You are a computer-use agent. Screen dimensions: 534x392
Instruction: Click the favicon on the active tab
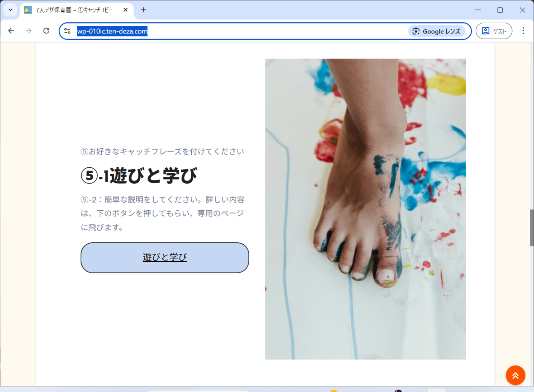28,10
